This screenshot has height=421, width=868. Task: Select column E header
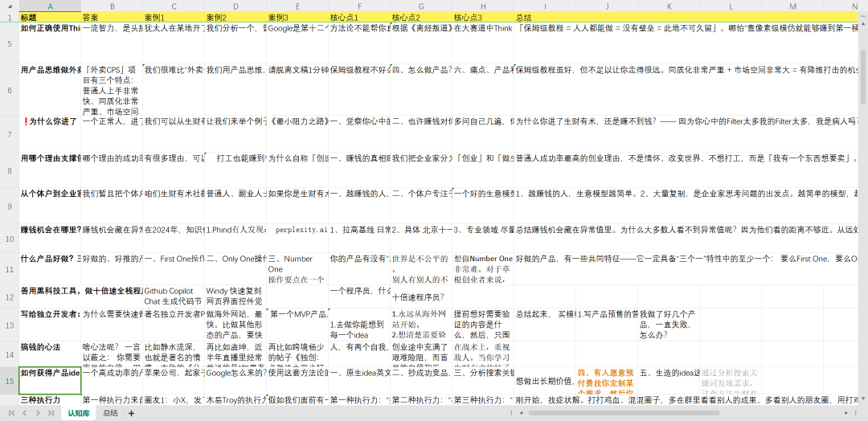click(x=298, y=6)
